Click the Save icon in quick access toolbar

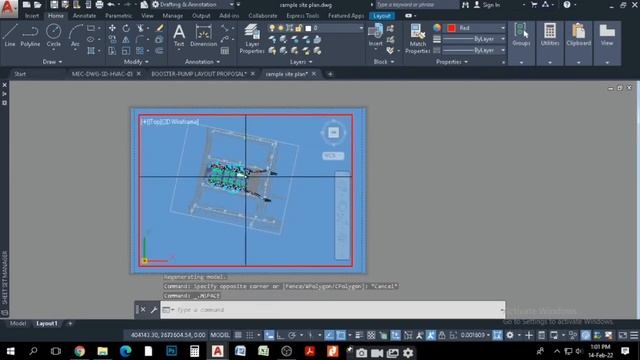pos(54,4)
